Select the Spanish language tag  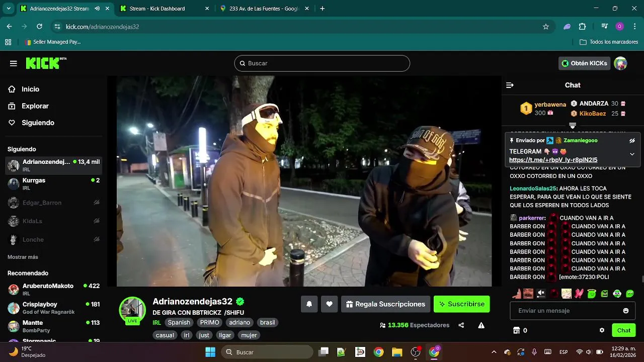[179, 323]
